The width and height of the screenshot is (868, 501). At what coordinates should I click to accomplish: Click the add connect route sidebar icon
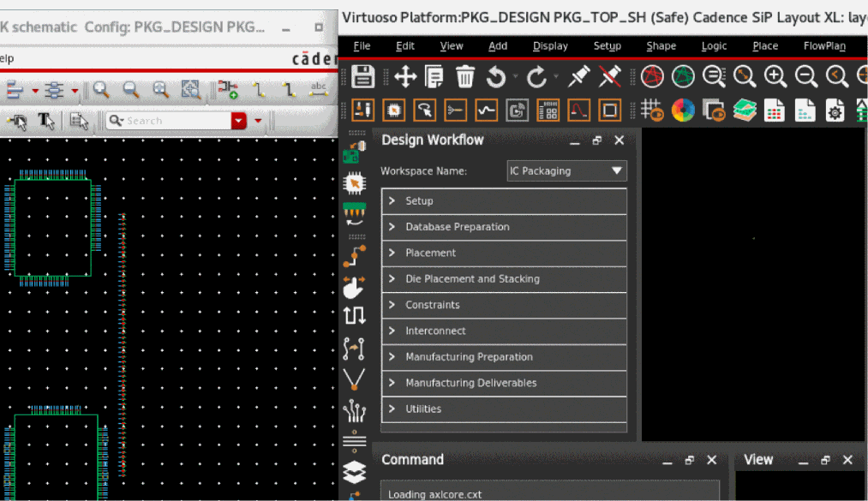[x=354, y=255]
